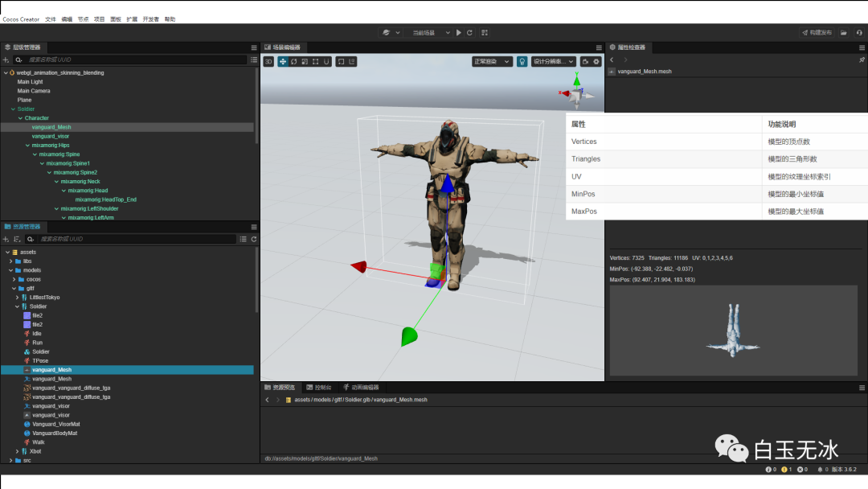Click add node plus icon in hierarchy panel
The image size is (868, 489).
[x=6, y=60]
